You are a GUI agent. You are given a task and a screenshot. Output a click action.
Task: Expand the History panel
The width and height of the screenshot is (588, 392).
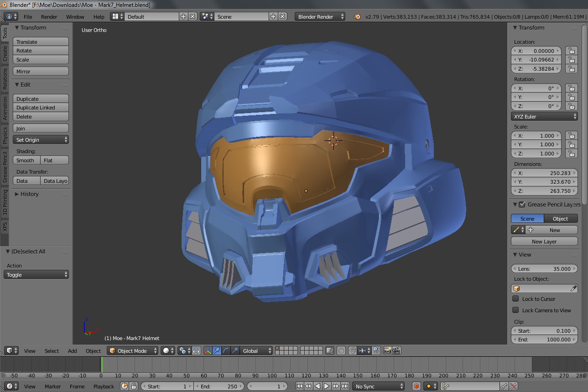click(29, 194)
